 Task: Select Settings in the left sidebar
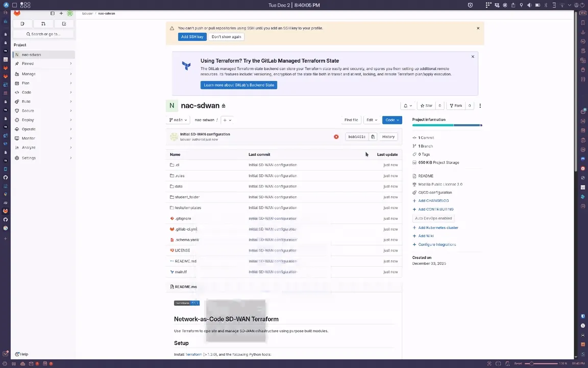pyautogui.click(x=29, y=157)
